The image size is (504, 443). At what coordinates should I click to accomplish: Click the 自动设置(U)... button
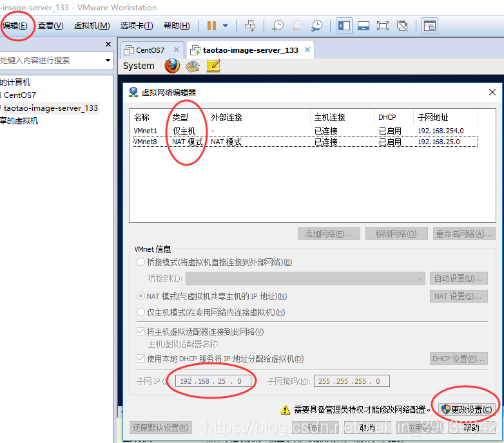coord(459,278)
